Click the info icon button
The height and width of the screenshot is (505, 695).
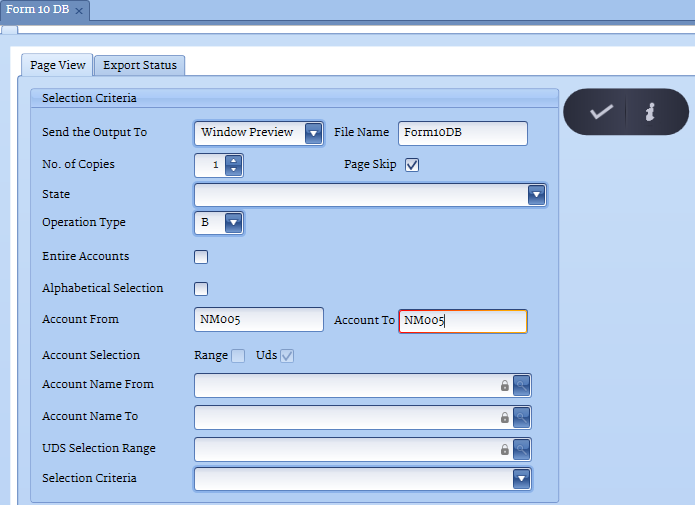tap(649, 112)
